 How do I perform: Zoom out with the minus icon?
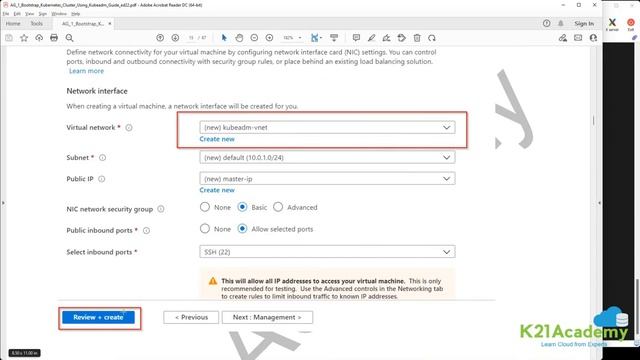pos(254,38)
